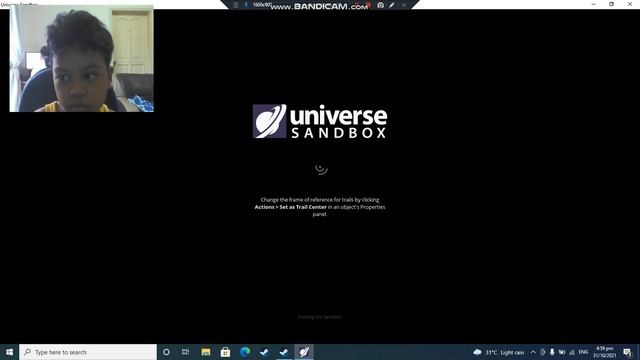Click the loading spinner below the logo
The height and width of the screenshot is (360, 640).
(x=321, y=168)
